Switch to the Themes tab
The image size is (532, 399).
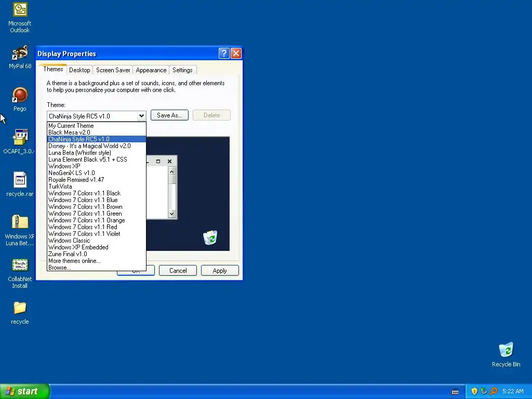(x=53, y=69)
